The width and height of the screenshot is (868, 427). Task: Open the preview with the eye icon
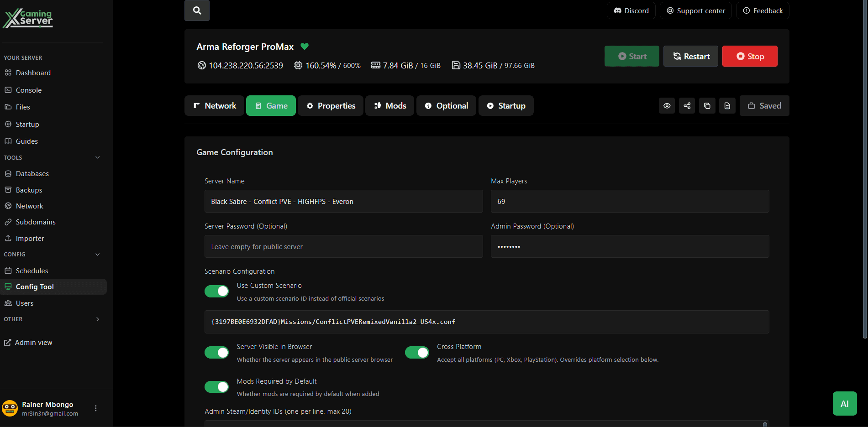(667, 105)
